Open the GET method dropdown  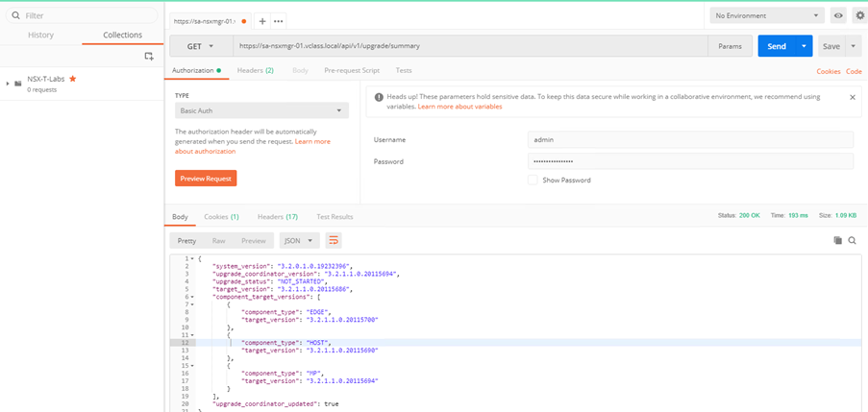pos(200,46)
